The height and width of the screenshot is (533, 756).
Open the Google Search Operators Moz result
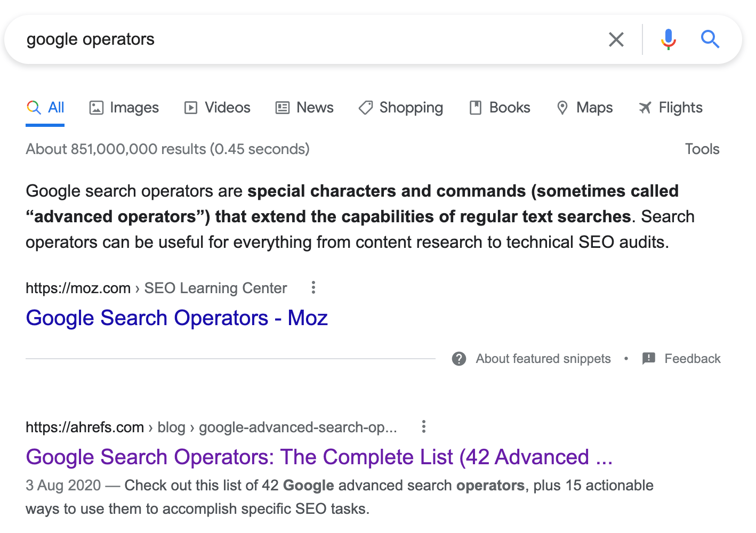click(176, 318)
